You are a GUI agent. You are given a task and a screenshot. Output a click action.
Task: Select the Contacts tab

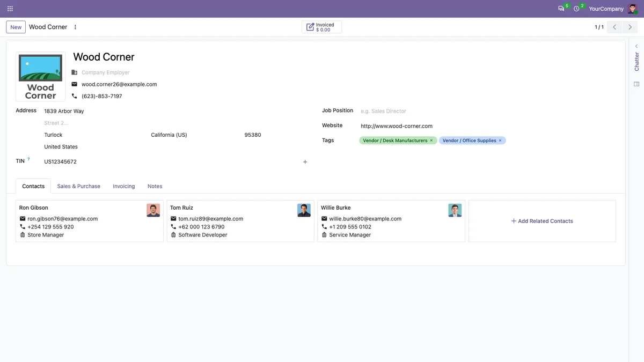[33, 186]
